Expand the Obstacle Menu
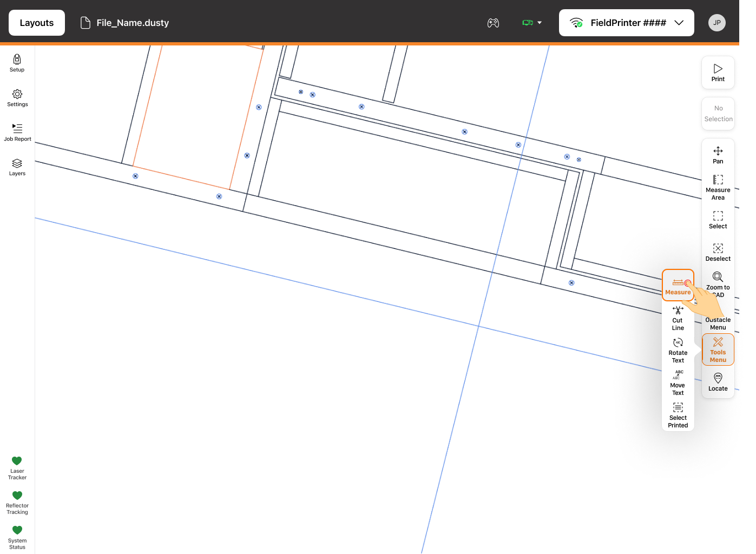The image size is (756, 554). pos(718,323)
